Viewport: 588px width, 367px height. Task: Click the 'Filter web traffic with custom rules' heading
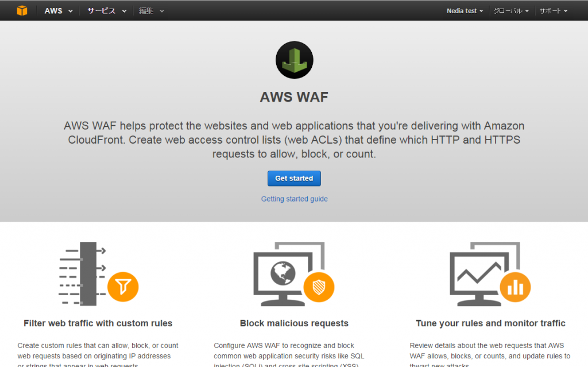pos(98,323)
